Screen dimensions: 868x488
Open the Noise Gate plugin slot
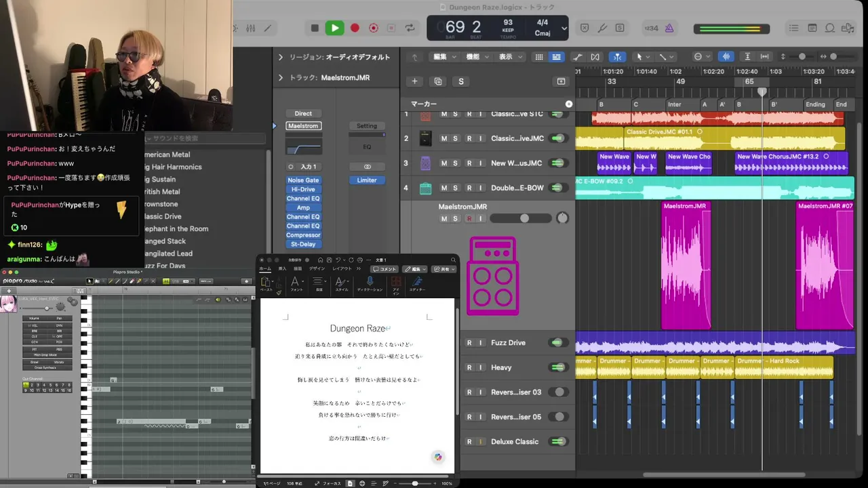[303, 180]
